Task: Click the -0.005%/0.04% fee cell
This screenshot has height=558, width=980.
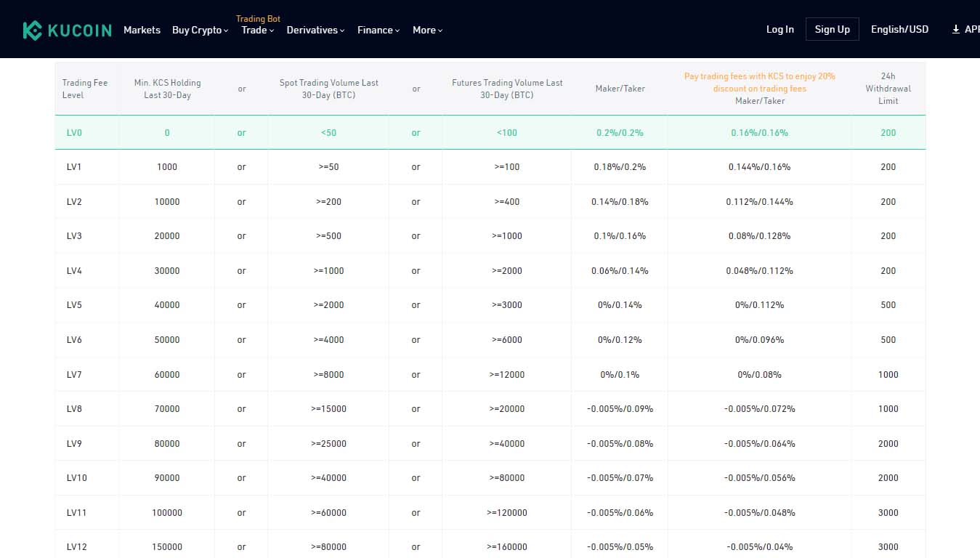Action: [x=759, y=547]
